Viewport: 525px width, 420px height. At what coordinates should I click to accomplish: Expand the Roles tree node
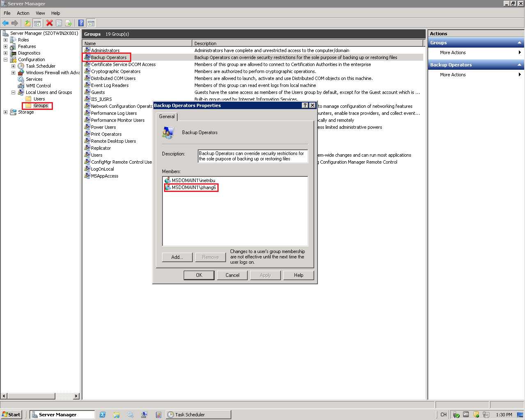pyautogui.click(x=5, y=40)
